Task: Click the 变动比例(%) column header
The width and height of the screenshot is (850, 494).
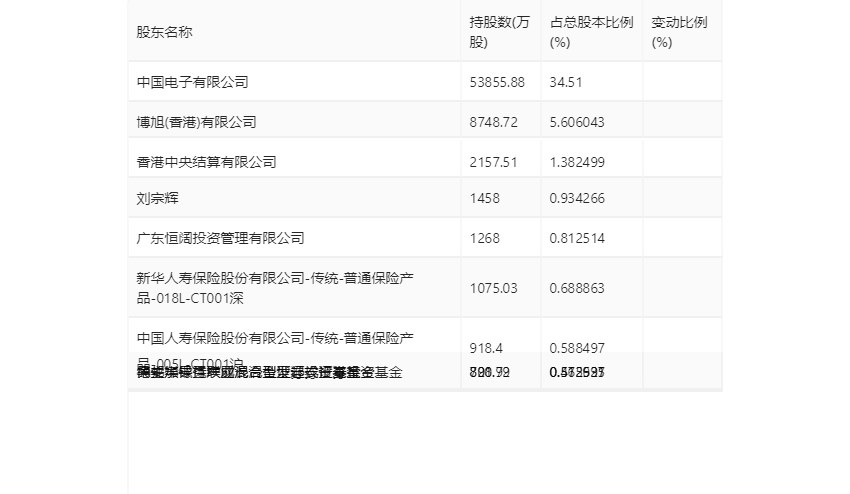Action: (x=679, y=33)
